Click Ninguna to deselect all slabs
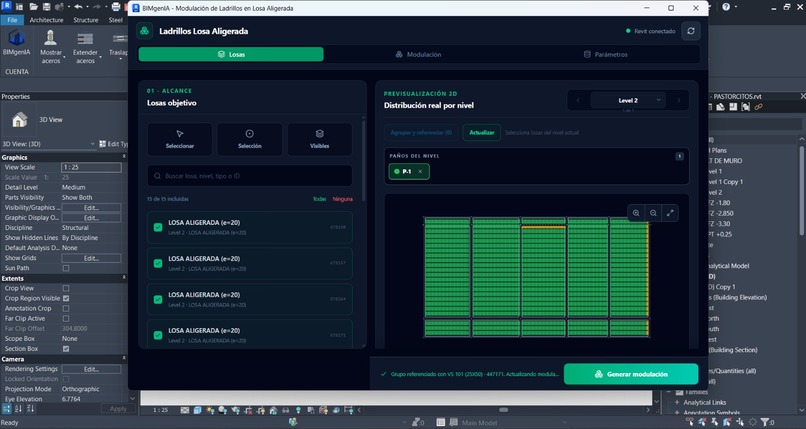This screenshot has height=429, width=806. pyautogui.click(x=342, y=199)
